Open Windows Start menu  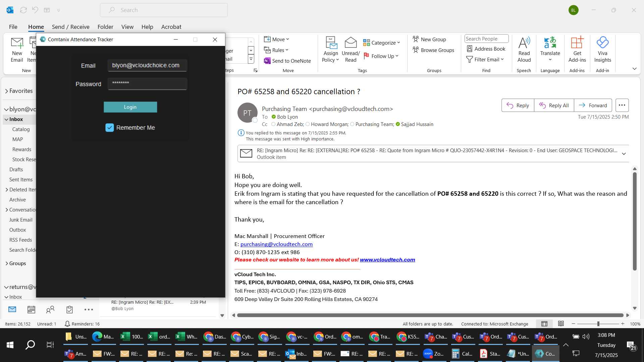click(10, 345)
